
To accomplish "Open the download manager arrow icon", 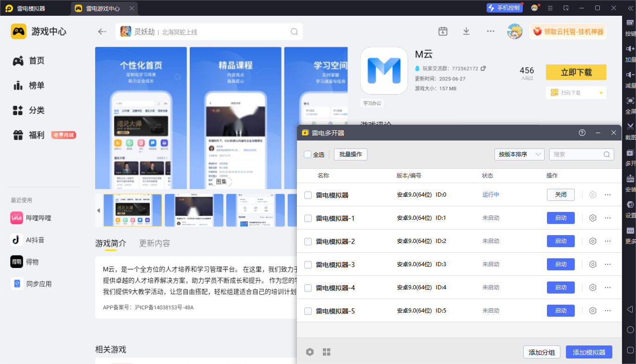I will coord(466,31).
